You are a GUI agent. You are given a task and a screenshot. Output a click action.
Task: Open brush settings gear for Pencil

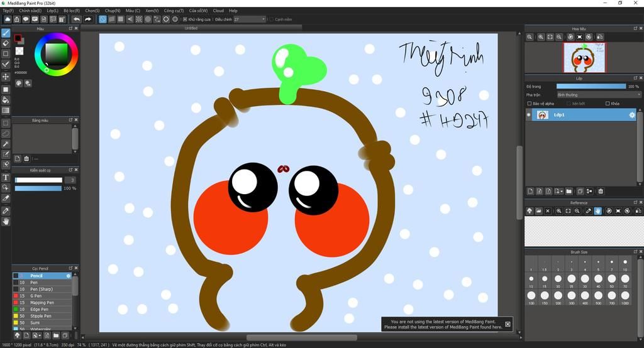[x=68, y=276]
